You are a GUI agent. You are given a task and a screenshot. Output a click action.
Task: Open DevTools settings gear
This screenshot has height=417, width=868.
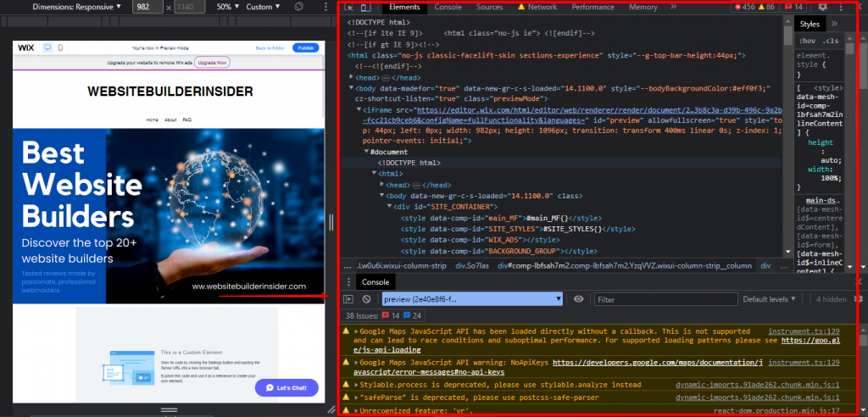click(823, 7)
